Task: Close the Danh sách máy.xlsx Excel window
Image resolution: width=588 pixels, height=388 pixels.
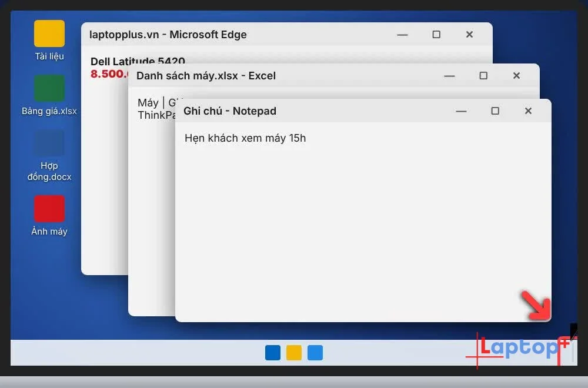Action: 516,75
